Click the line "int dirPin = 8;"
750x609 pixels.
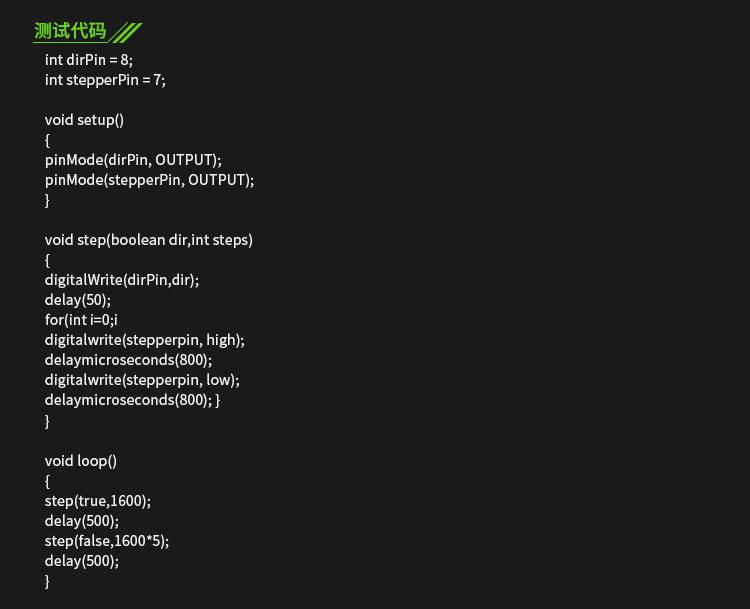point(88,60)
